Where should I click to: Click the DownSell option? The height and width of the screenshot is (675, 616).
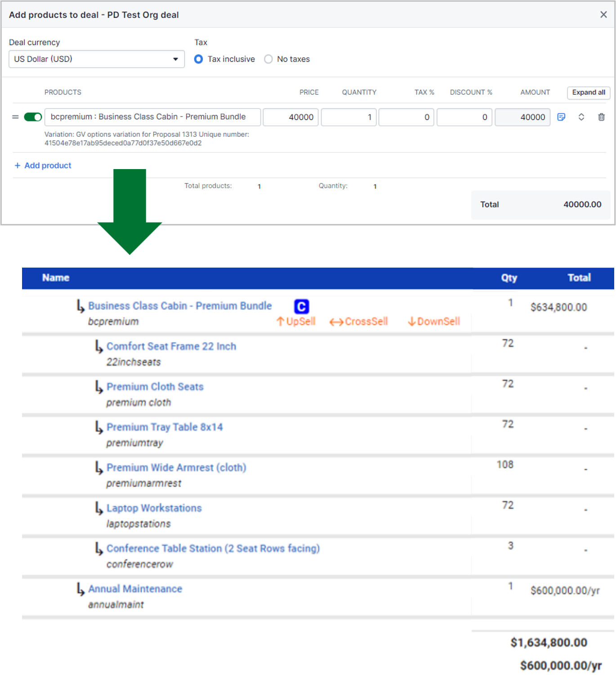[433, 322]
